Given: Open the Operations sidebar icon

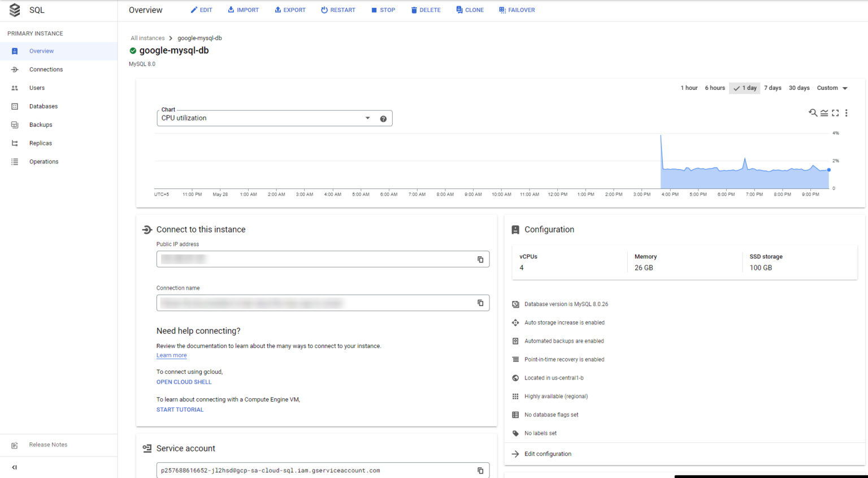Looking at the screenshot, I should pos(14,161).
